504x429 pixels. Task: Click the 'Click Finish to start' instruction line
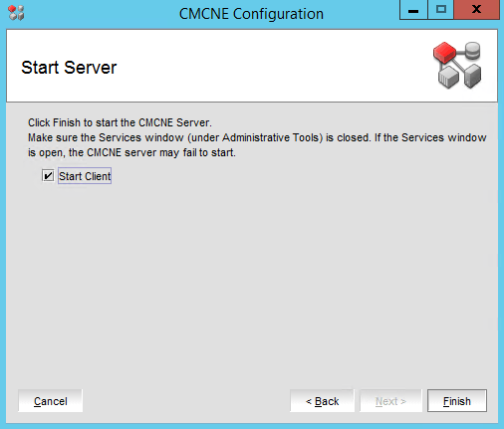120,122
